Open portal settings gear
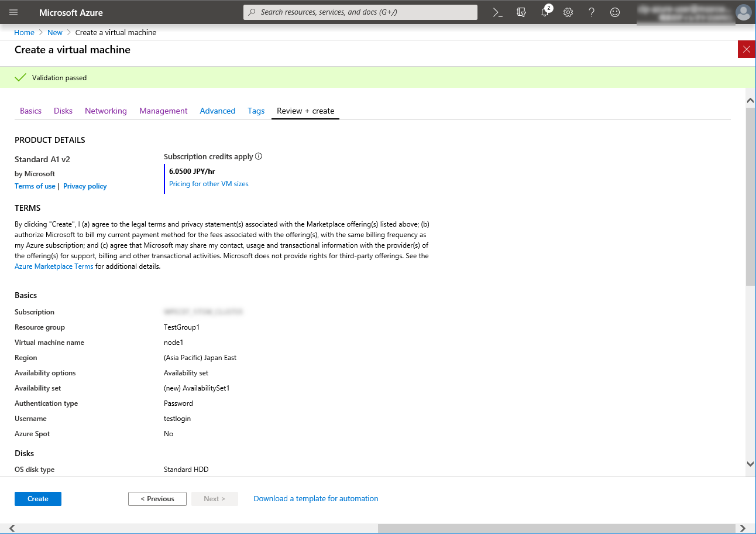The image size is (756, 534). (x=568, y=12)
